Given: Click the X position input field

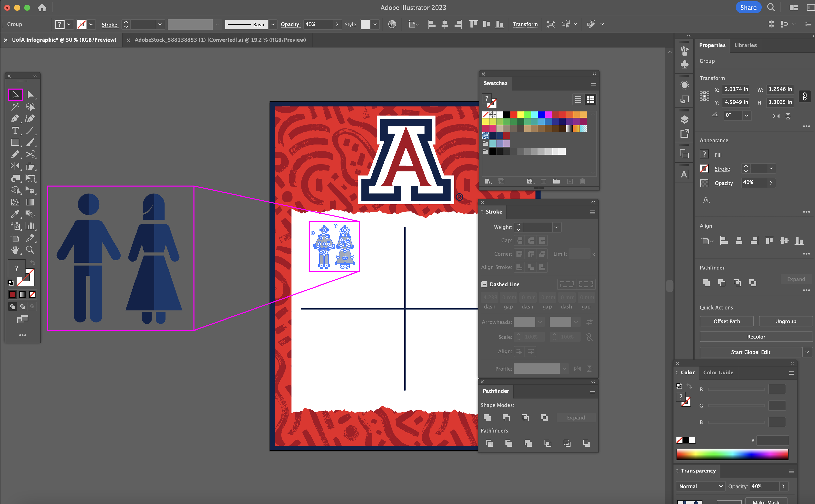Looking at the screenshot, I should [x=736, y=89].
